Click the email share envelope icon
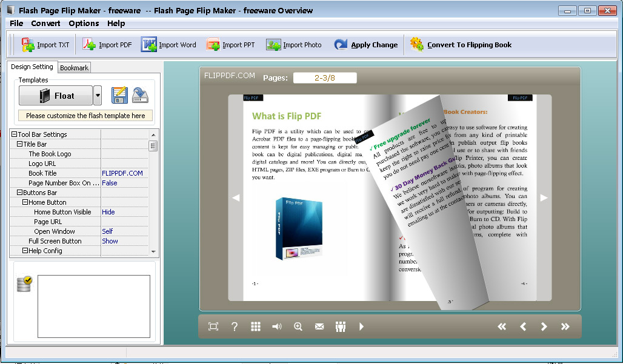 pyautogui.click(x=319, y=326)
